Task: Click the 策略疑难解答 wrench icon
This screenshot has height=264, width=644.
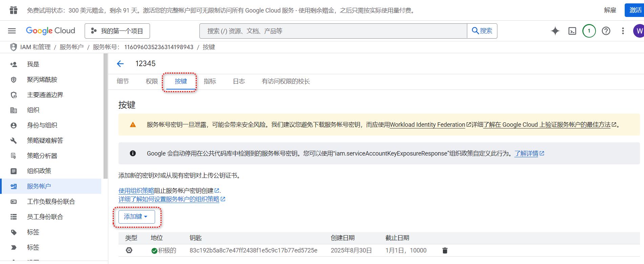Action: (x=14, y=141)
